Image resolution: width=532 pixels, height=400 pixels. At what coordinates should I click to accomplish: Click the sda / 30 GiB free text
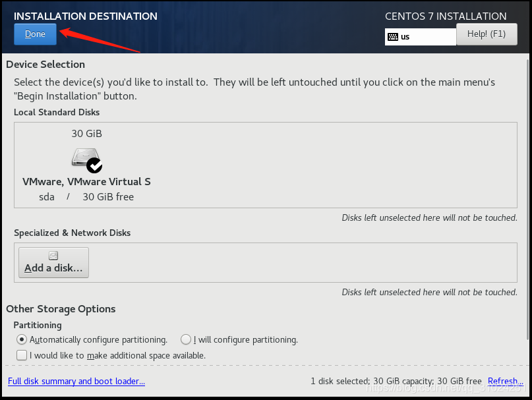(86, 197)
